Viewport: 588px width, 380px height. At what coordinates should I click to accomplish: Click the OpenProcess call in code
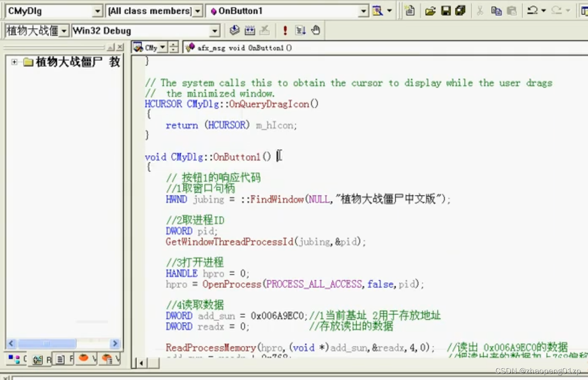[x=232, y=284]
